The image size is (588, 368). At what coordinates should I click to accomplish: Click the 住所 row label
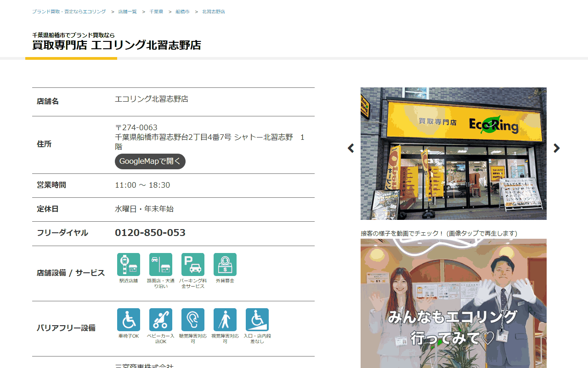(44, 144)
